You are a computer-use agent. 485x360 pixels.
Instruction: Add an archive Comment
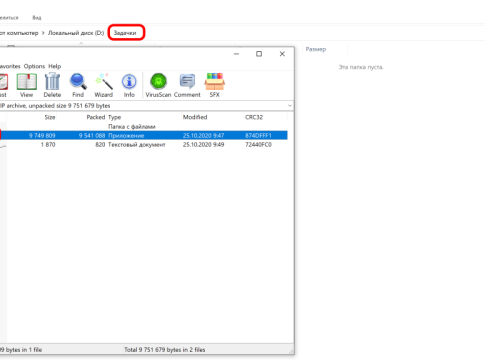tap(187, 85)
